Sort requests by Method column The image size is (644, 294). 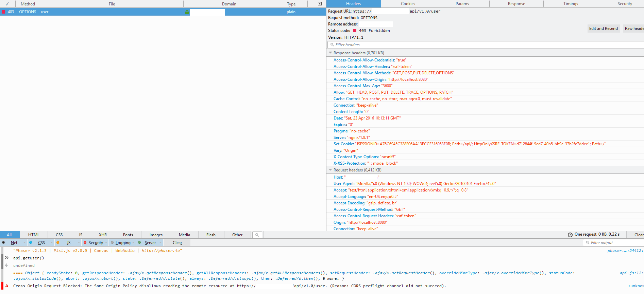[28, 4]
